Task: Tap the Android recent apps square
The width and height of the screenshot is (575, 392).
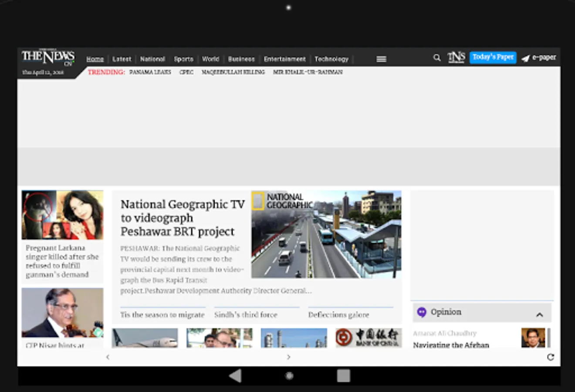Action: pos(343,375)
